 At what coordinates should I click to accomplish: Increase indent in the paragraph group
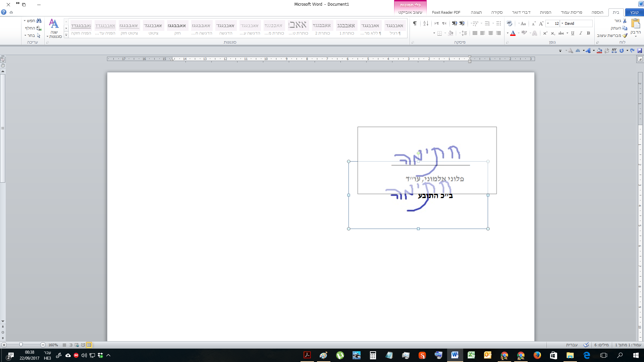pyautogui.click(x=454, y=23)
